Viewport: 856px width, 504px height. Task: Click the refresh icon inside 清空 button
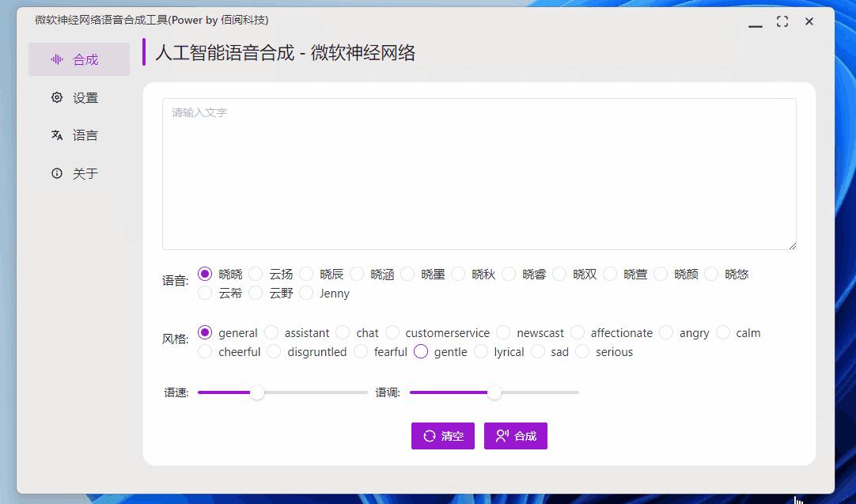coord(430,435)
